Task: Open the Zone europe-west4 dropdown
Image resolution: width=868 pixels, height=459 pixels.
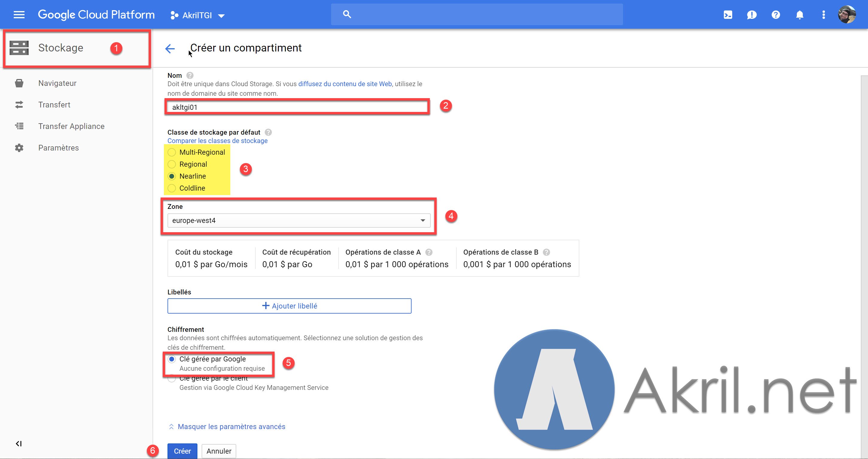Action: (x=299, y=221)
